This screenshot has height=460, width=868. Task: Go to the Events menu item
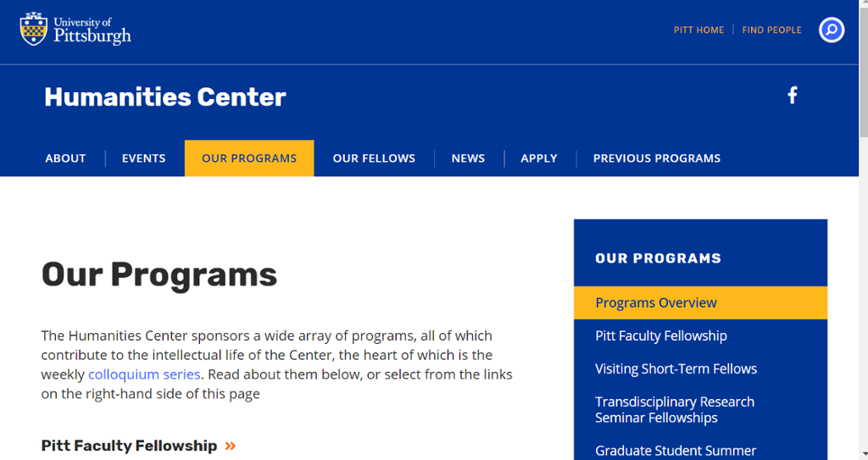point(143,158)
